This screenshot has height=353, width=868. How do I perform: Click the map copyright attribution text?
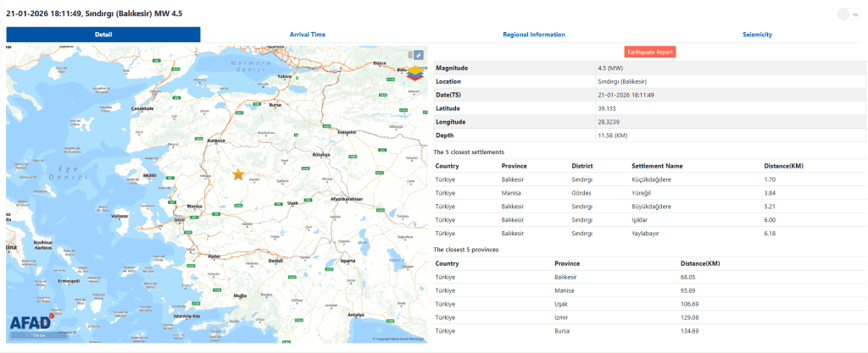[398, 339]
